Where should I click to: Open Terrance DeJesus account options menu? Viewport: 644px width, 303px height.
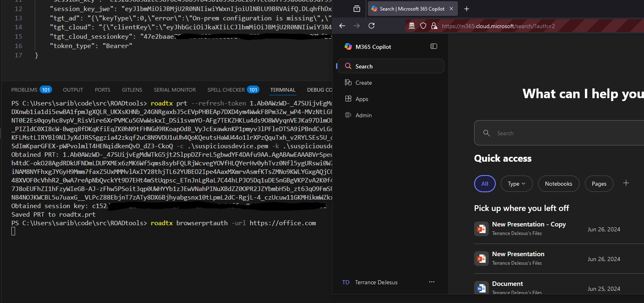click(431, 282)
